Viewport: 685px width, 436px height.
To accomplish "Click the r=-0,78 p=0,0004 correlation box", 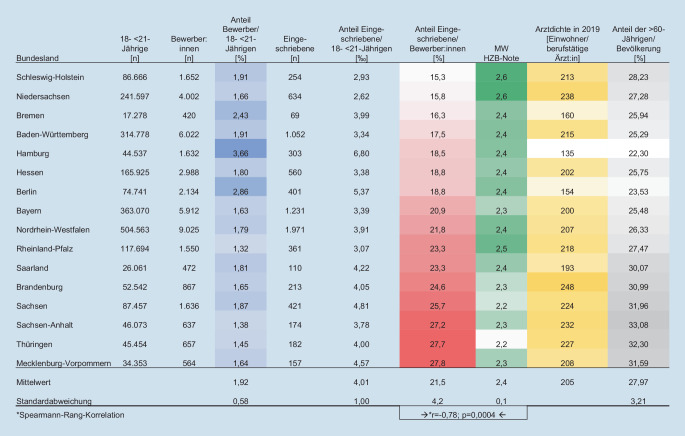I will coord(463,413).
